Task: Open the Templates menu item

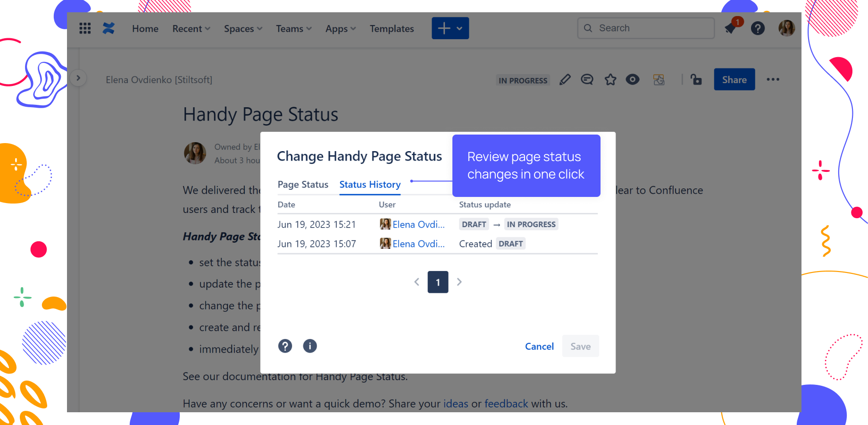Action: click(x=392, y=28)
